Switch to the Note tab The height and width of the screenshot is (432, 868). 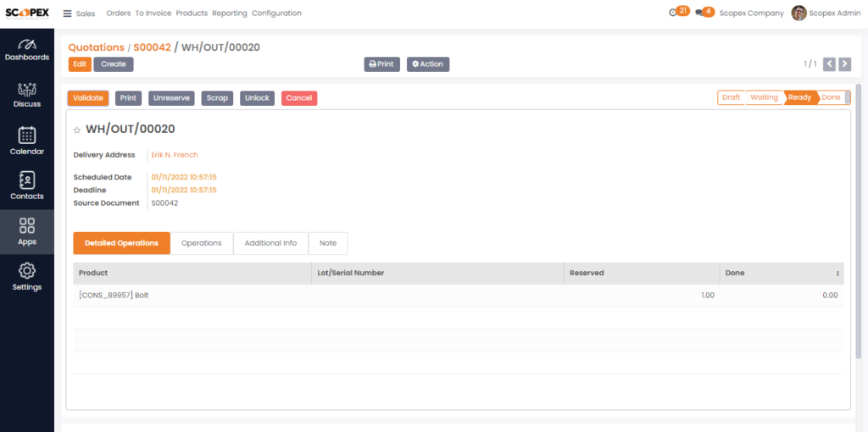pos(328,243)
